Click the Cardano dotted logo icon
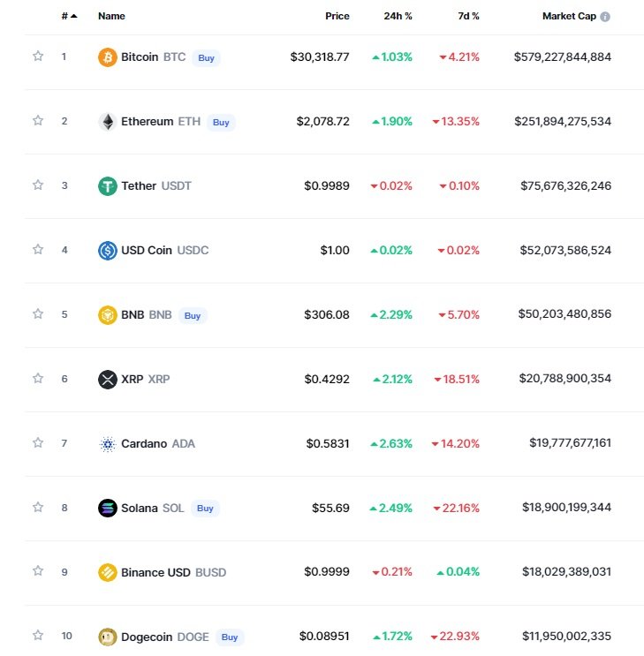 click(x=107, y=444)
